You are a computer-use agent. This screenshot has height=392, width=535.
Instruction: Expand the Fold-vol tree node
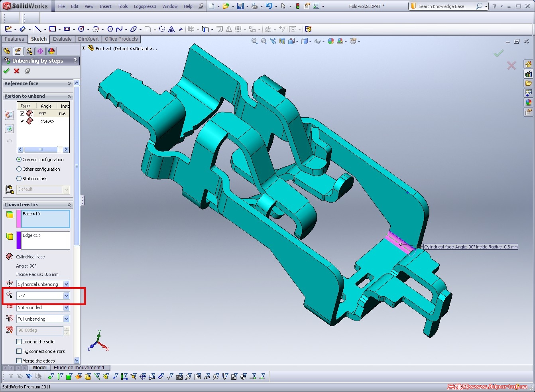point(84,48)
